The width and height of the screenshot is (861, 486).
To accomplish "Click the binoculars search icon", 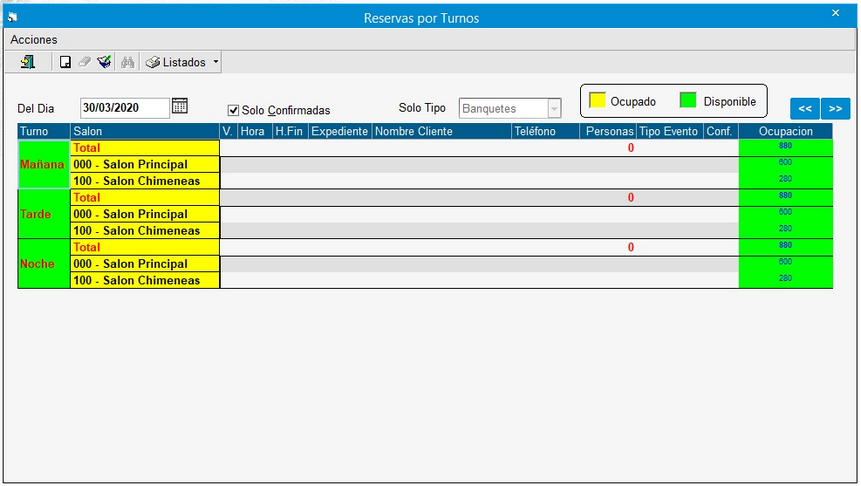I will point(128,62).
